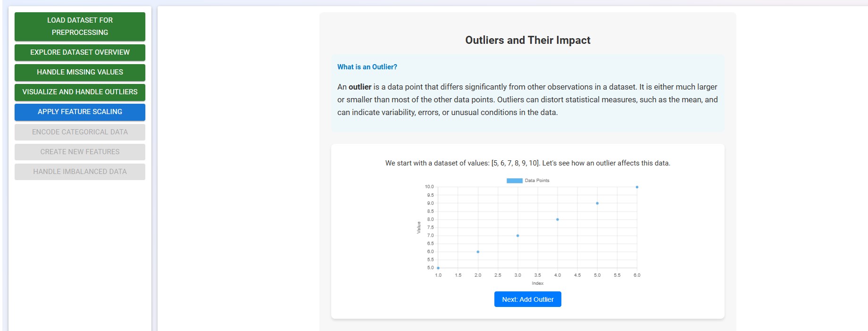The width and height of the screenshot is (868, 331).
Task: Click the Index axis label on the chart
Action: (x=537, y=283)
